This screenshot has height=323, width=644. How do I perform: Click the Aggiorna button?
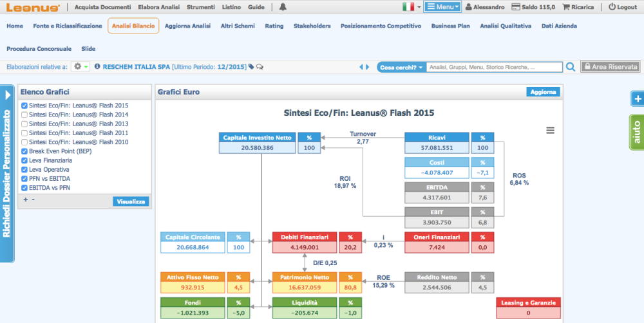[543, 92]
